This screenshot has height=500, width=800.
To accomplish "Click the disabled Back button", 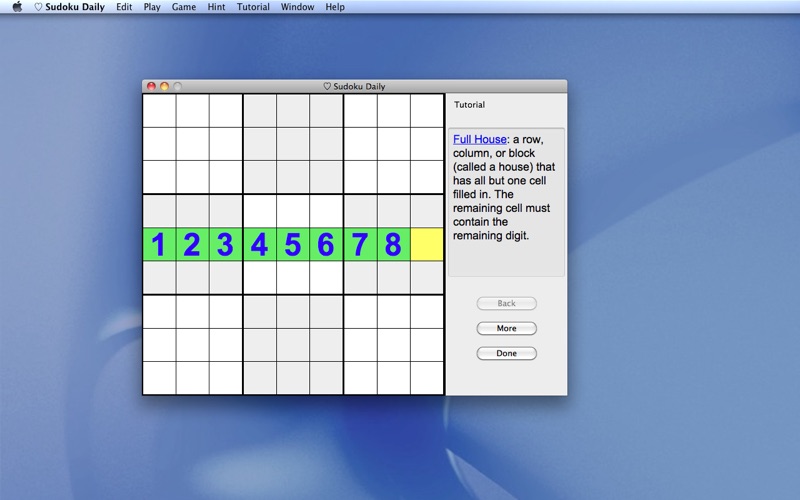I will [x=507, y=303].
